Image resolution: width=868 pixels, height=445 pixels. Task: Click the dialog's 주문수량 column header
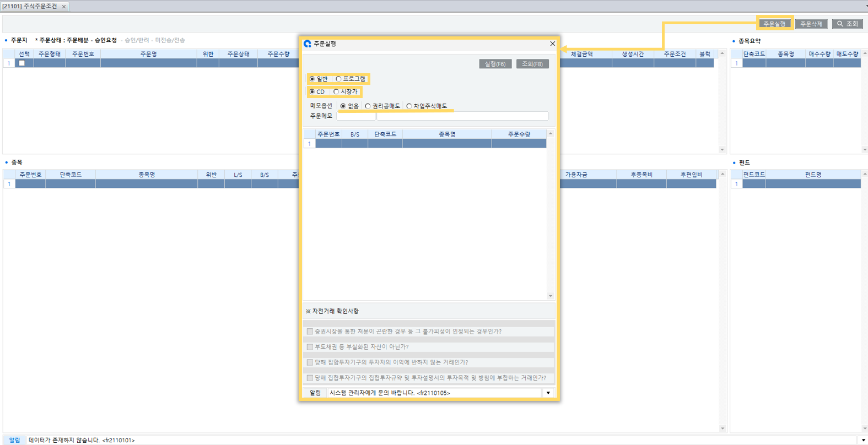coord(519,134)
